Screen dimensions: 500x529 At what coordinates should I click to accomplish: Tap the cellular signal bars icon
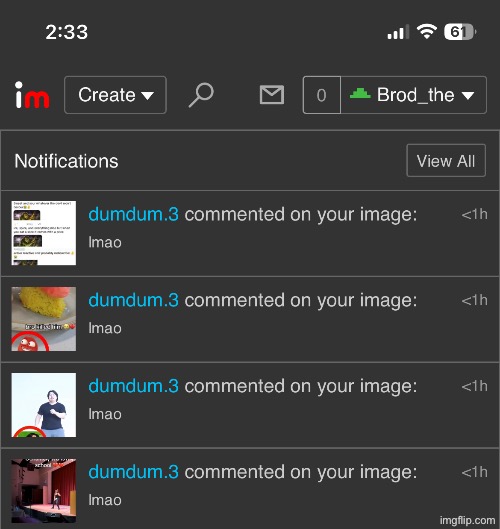coord(398,32)
